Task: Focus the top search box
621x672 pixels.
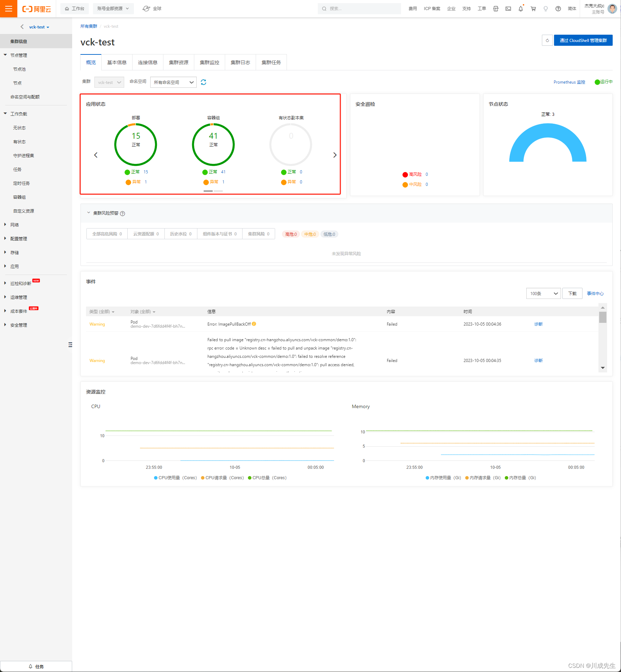Action: coord(359,9)
